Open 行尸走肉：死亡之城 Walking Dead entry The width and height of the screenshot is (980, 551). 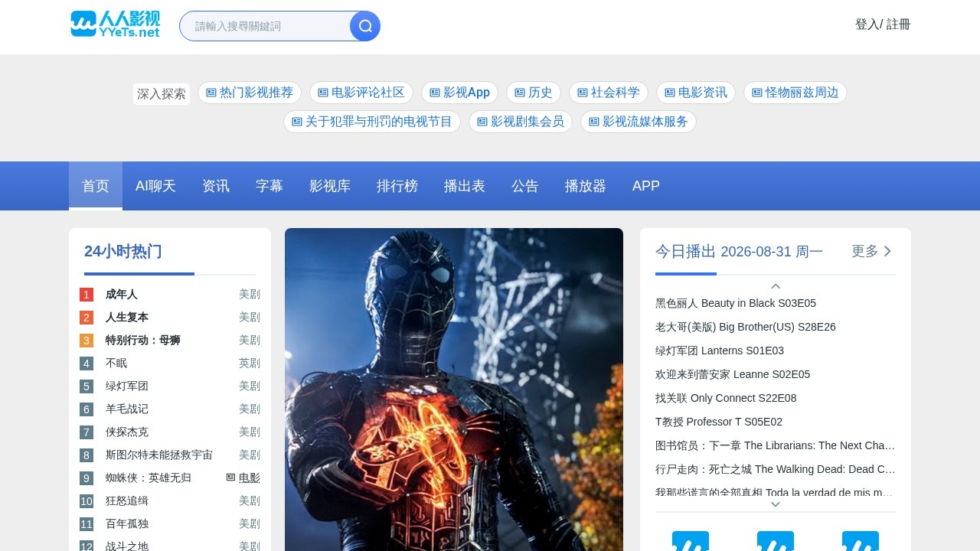click(x=776, y=469)
